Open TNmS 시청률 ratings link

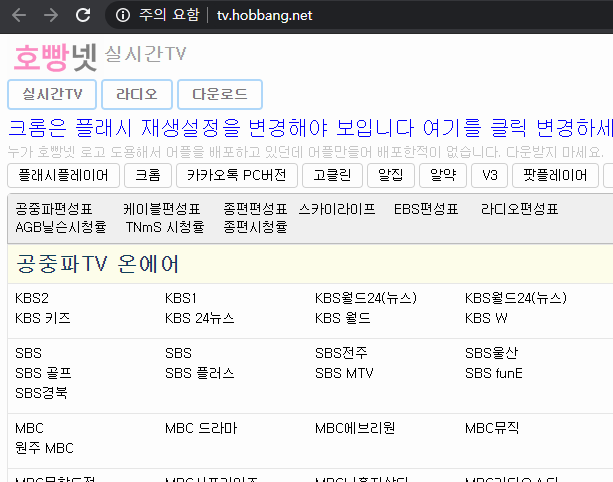pos(165,227)
